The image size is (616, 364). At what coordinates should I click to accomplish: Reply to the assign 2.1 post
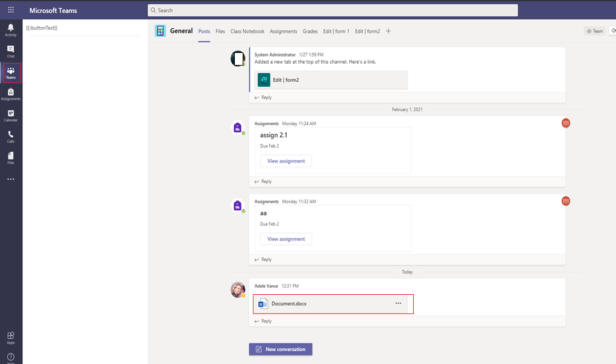coord(263,182)
